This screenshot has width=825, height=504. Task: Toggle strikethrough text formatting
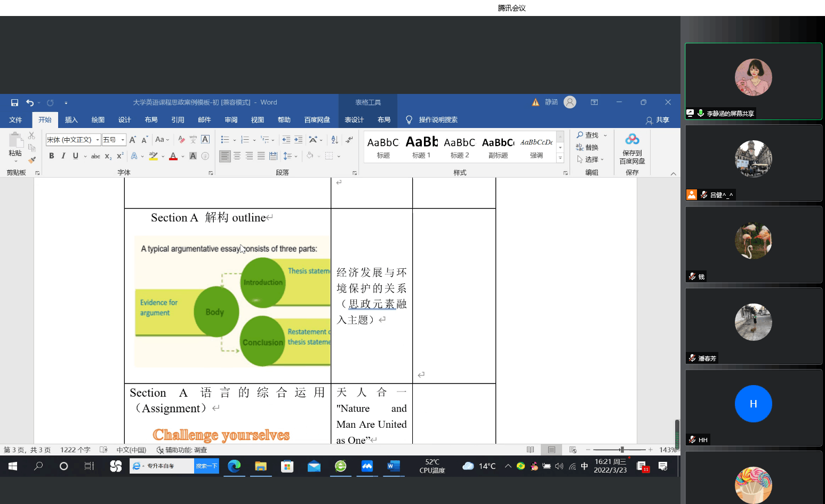tap(95, 156)
